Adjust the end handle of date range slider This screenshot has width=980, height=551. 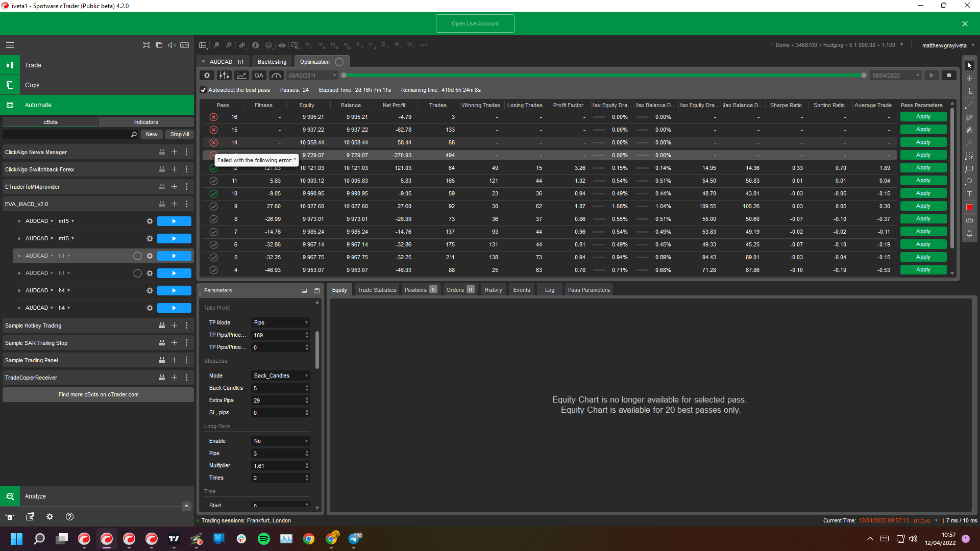click(864, 76)
